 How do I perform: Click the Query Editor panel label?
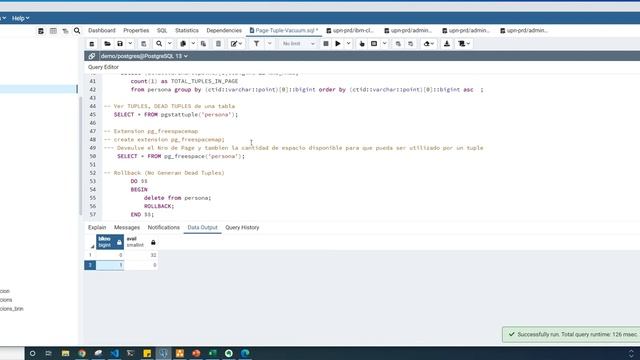click(x=103, y=67)
